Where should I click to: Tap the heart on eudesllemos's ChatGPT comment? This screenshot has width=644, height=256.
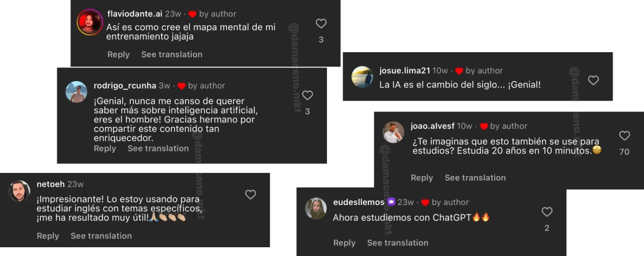click(547, 212)
